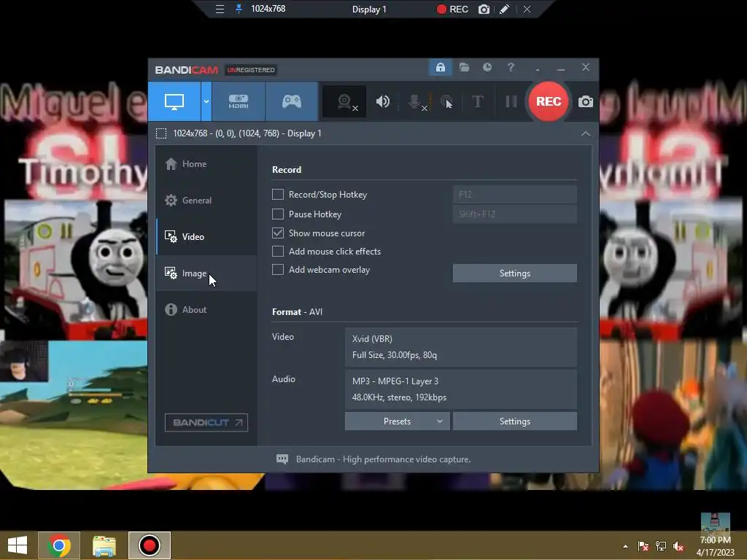Image resolution: width=747 pixels, height=560 pixels.
Task: Click the Shift+F12 hotkey field
Action: [x=514, y=214]
